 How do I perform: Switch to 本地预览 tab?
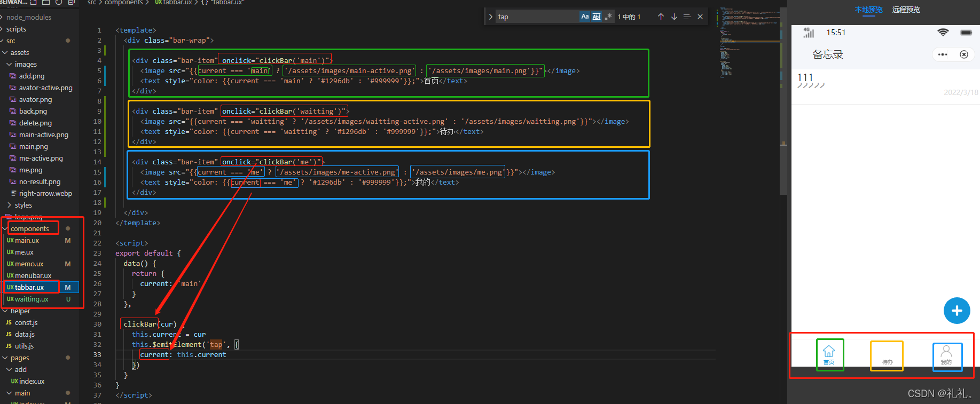coord(868,10)
